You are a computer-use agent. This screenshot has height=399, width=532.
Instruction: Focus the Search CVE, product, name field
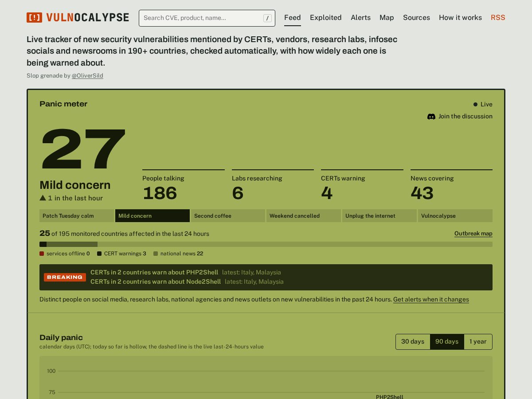pos(207,18)
